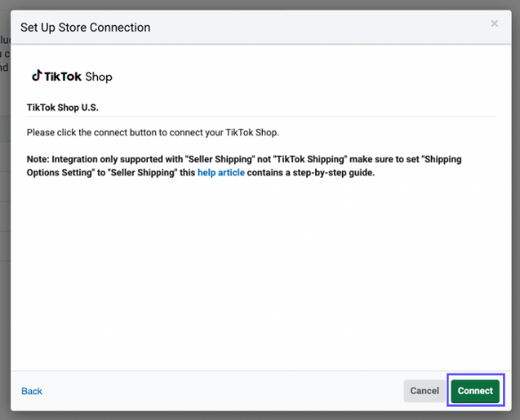Go Back to the previous step
Image resolution: width=520 pixels, height=420 pixels.
point(31,392)
